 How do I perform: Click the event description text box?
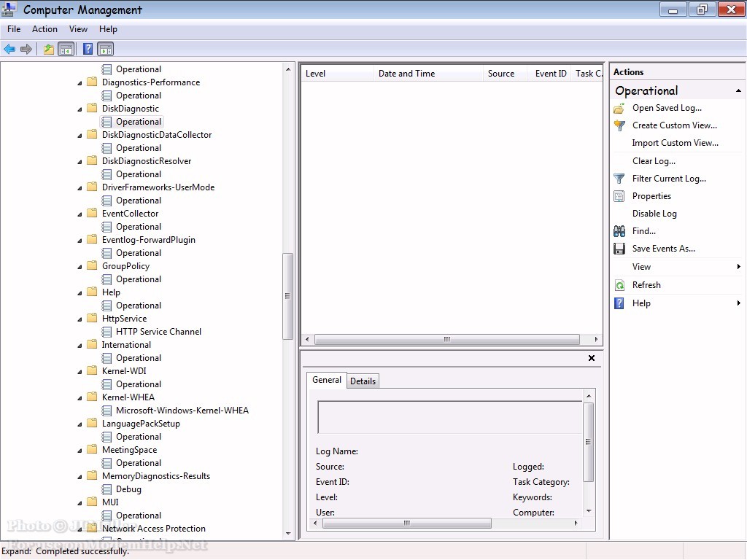click(449, 417)
